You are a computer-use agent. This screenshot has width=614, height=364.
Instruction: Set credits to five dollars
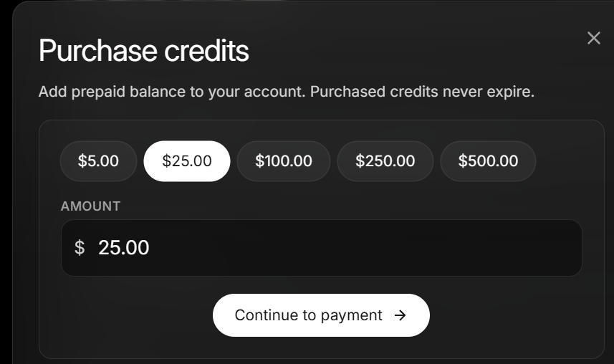[x=98, y=161]
